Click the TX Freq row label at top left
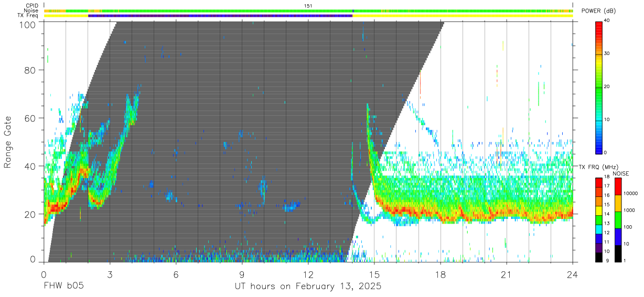Image resolution: width=644 pixels, height=297 pixels. click(29, 16)
